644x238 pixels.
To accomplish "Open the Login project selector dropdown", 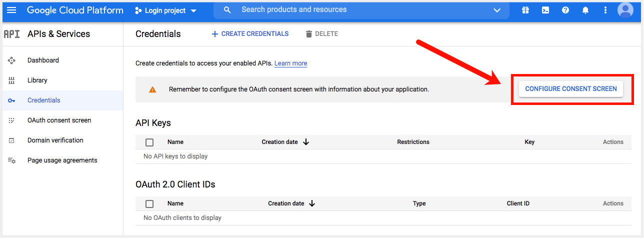I will click(166, 10).
